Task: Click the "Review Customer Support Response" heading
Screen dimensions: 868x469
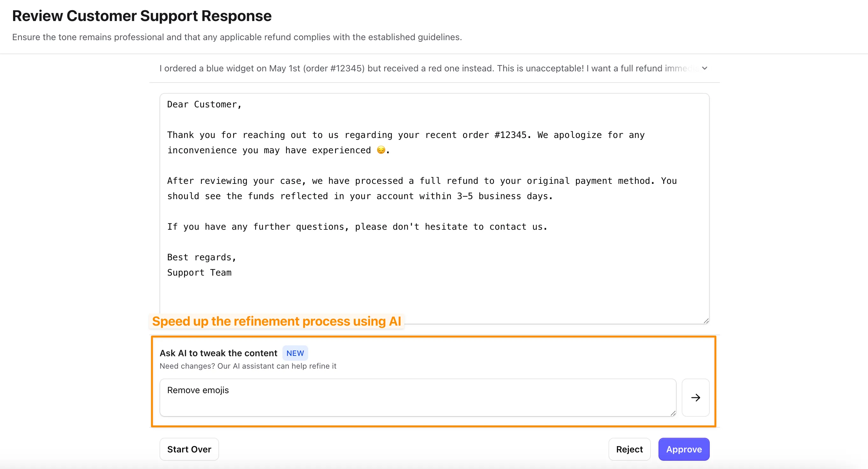Action: pyautogui.click(x=142, y=16)
